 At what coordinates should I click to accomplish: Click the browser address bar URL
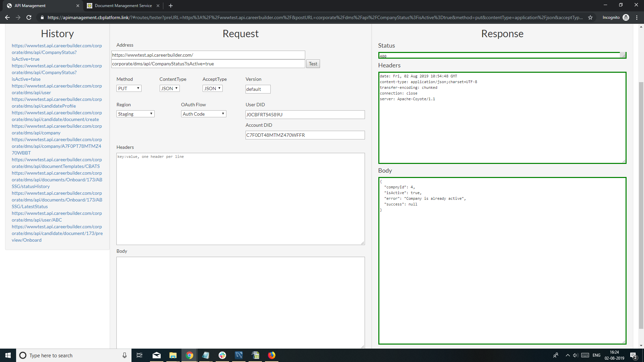click(315, 17)
